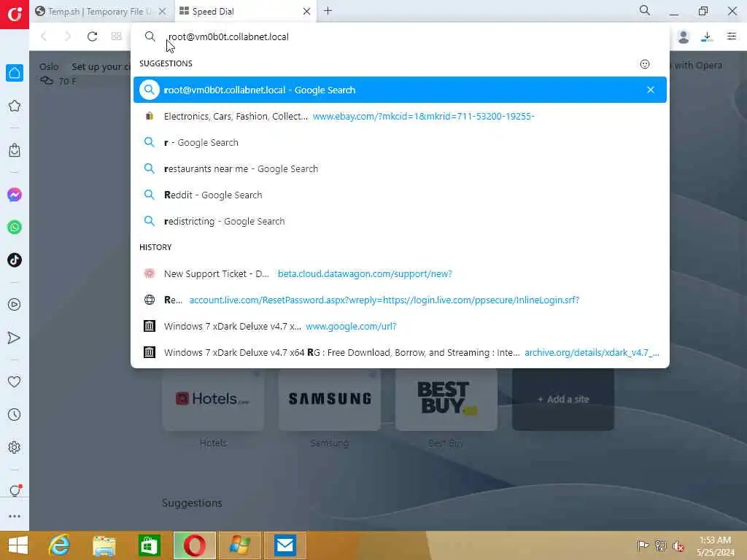
Task: Select root@vm0b0t.collabnet.local Google Search suggestion
Action: click(400, 90)
